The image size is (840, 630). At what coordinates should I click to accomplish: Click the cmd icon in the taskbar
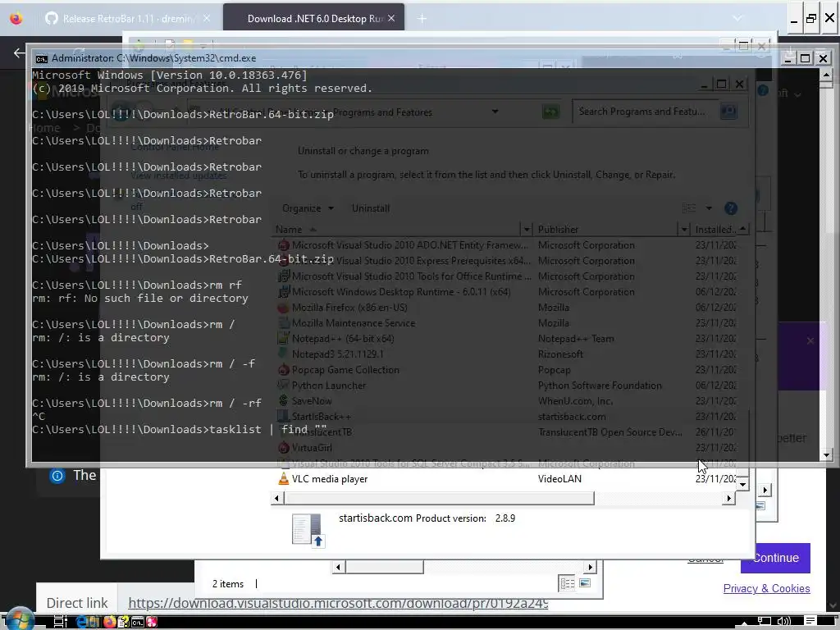coord(138,622)
